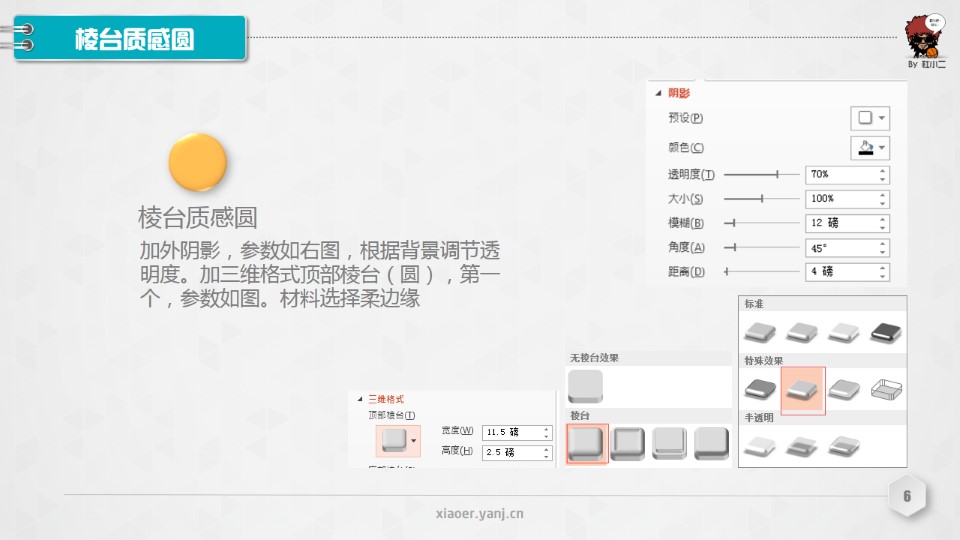Increase the 角度 angle stepper value

883,243
